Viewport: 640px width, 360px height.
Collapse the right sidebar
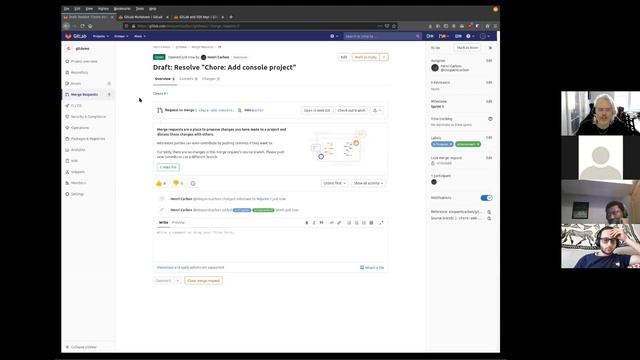pyautogui.click(x=490, y=48)
